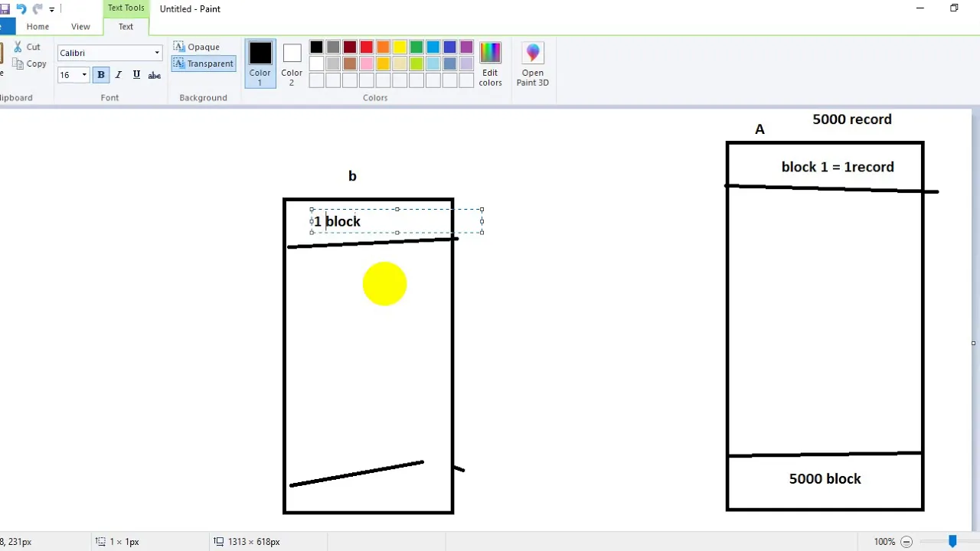
Task: Toggle Bold formatting
Action: pyautogui.click(x=100, y=75)
